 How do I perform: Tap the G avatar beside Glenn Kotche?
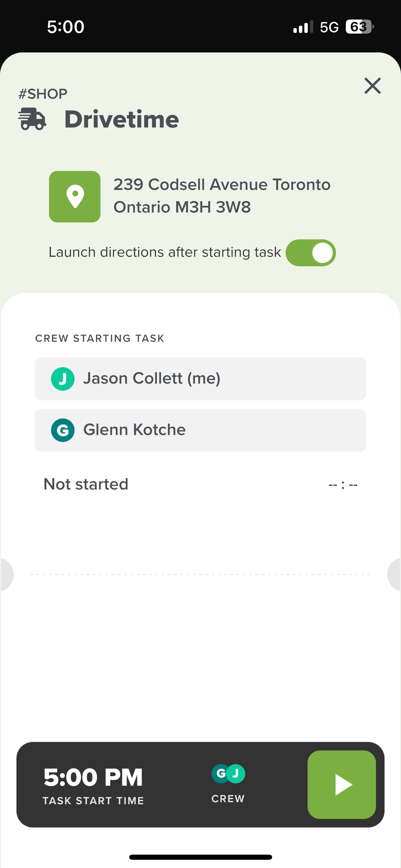(63, 430)
